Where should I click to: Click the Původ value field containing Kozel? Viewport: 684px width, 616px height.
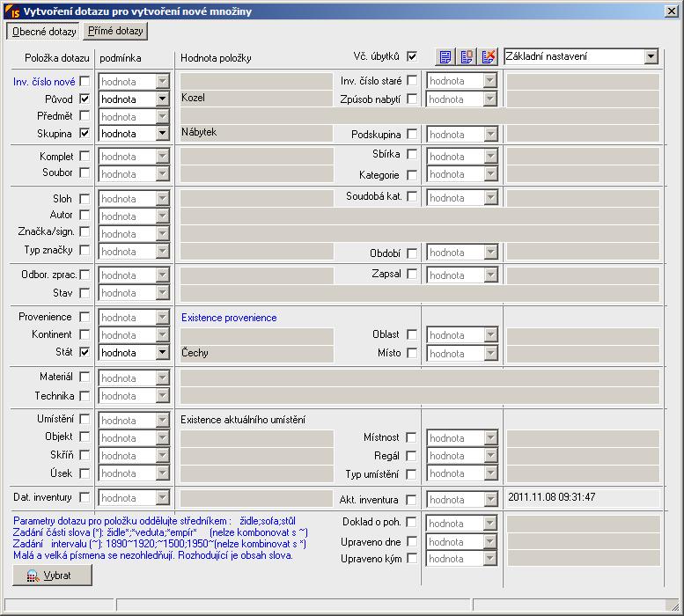pyautogui.click(x=256, y=98)
